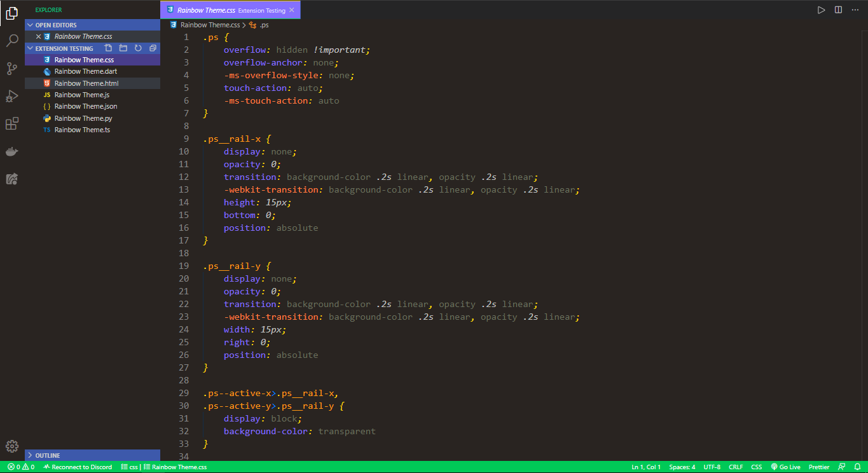868x473 pixels.
Task: Close Rainbow Theme.css in Open Editors
Action: pos(38,37)
